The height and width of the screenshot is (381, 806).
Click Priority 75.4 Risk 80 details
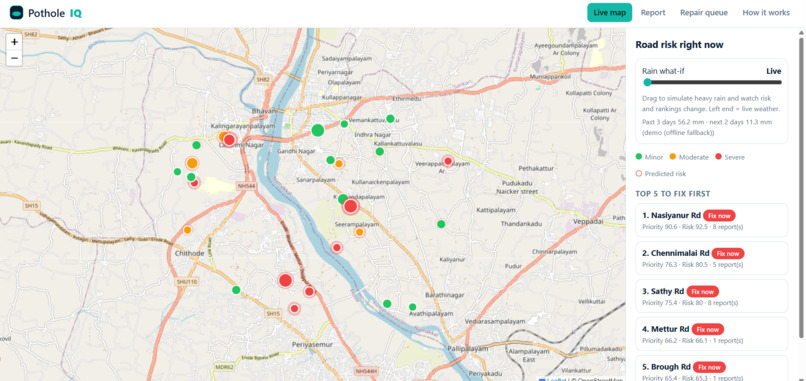[691, 302]
